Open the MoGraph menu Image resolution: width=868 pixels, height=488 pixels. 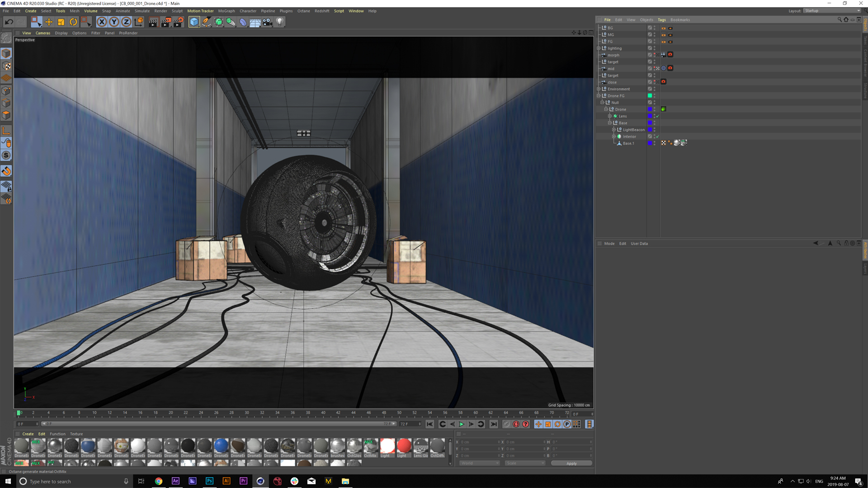point(226,11)
